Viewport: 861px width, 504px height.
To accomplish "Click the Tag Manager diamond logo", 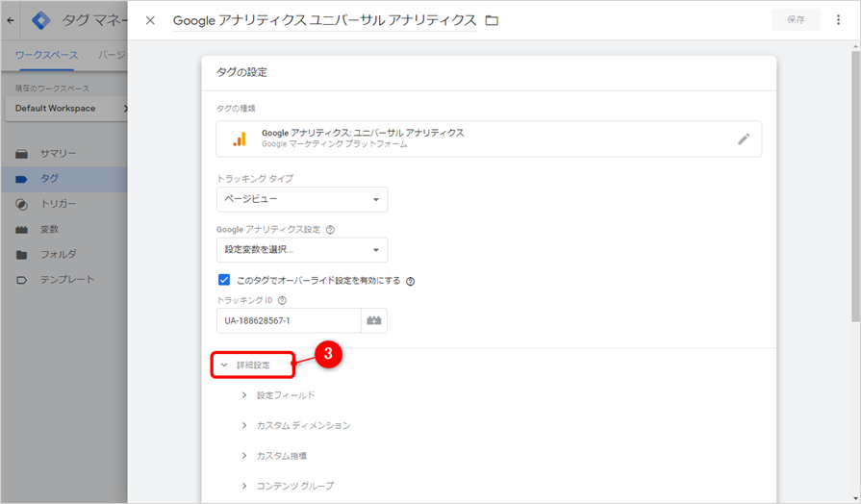I will [x=41, y=20].
